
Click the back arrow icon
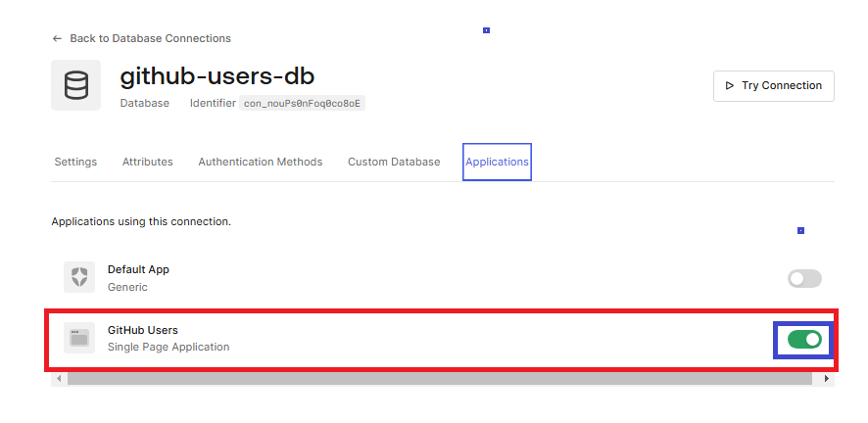57,39
